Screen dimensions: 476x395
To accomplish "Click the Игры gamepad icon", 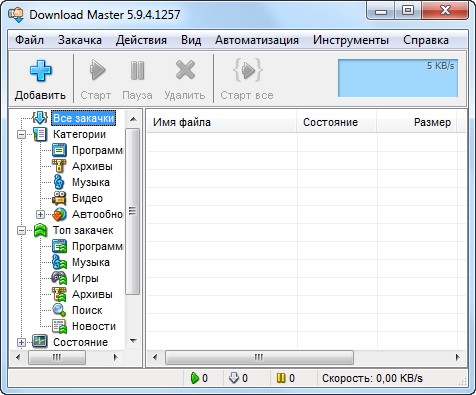I will (x=59, y=278).
